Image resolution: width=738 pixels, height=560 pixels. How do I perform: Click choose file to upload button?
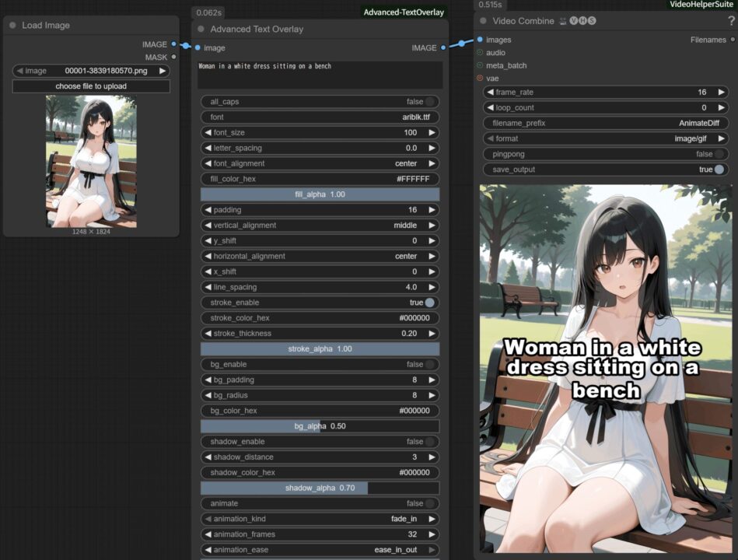pos(91,86)
